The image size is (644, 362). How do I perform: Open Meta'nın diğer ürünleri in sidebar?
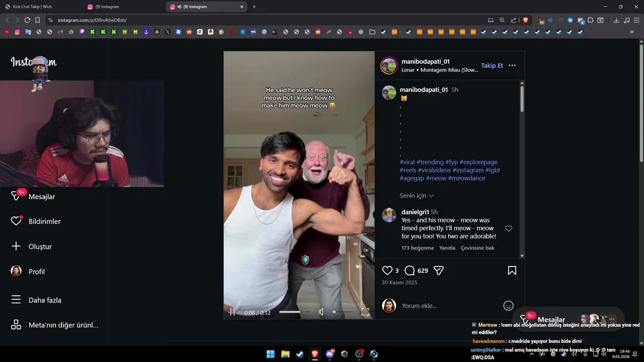coord(54,325)
